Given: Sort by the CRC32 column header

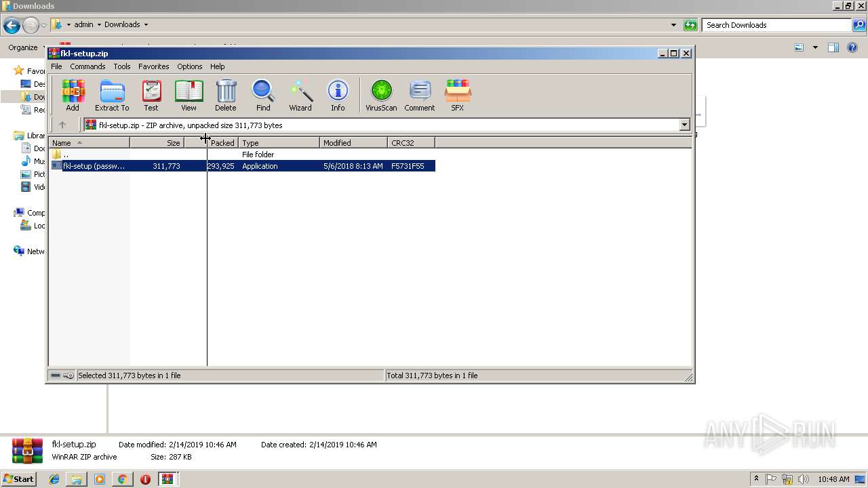Looking at the screenshot, I should click(x=411, y=143).
